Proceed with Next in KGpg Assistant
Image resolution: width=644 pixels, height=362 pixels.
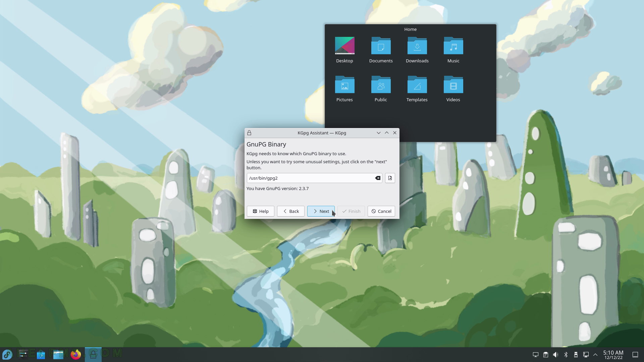[321, 211]
